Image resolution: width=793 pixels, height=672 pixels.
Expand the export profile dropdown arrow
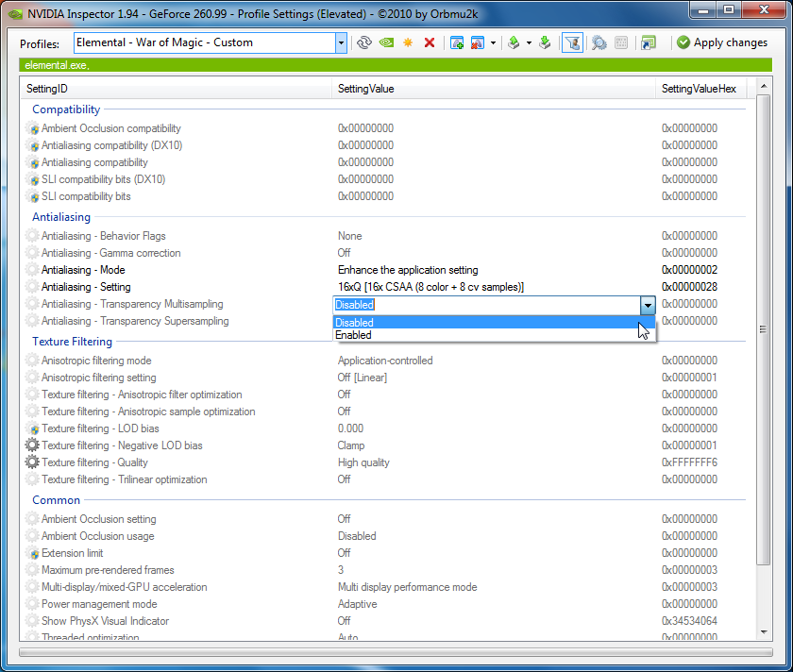click(529, 42)
